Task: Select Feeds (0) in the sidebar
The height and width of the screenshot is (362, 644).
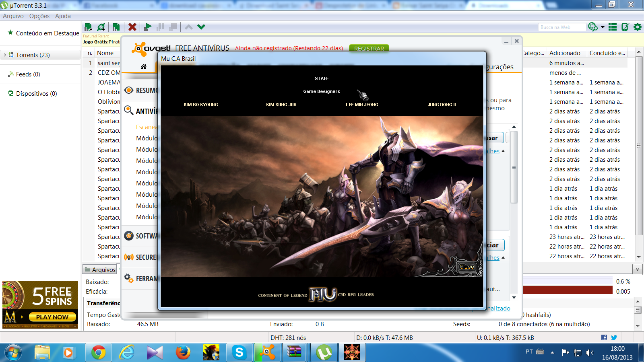Action: pos(28,74)
